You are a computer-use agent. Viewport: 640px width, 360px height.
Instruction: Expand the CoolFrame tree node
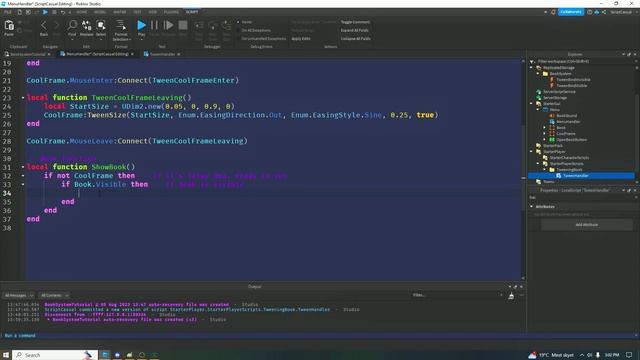(x=544, y=133)
